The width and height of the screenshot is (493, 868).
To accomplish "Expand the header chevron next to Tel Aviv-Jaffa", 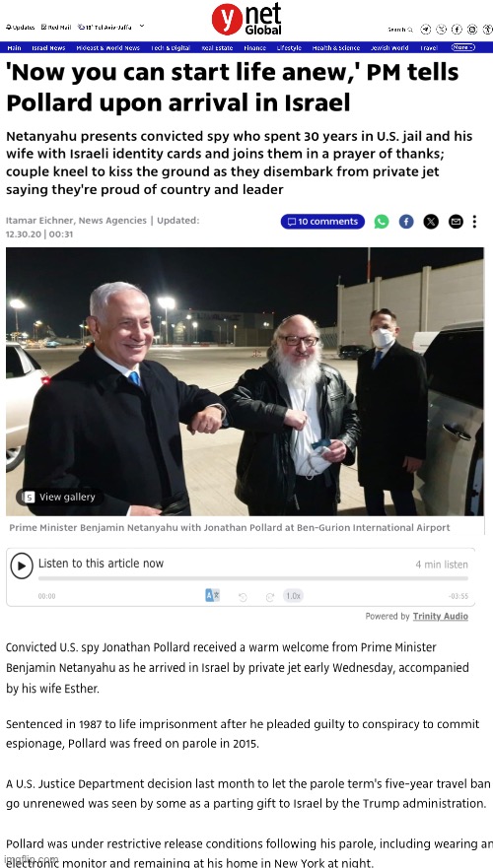I will coord(142,26).
